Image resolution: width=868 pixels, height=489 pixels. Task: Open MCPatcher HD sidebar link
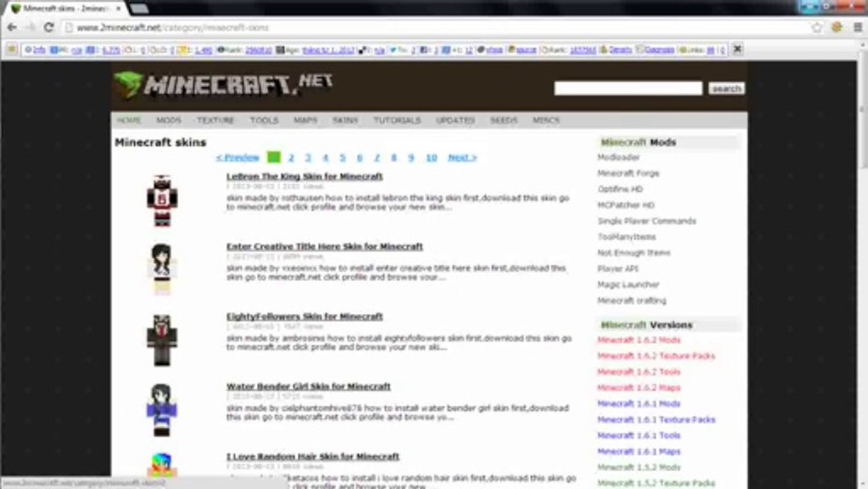tap(626, 205)
